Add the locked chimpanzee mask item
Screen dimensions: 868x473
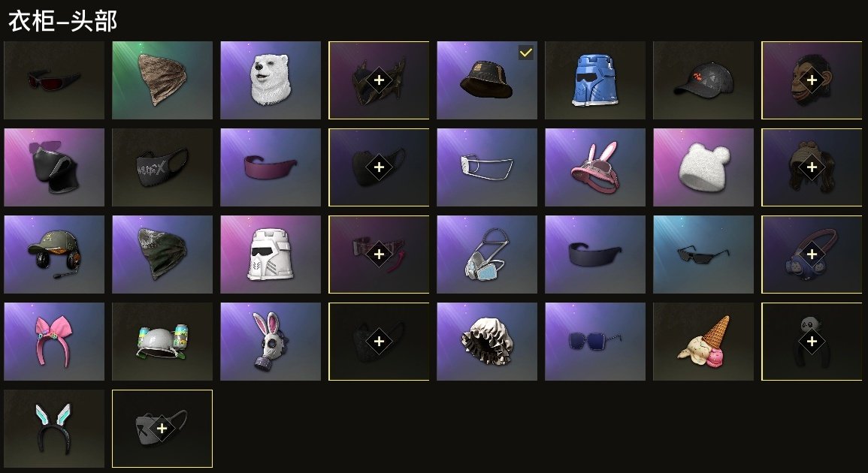click(x=812, y=80)
